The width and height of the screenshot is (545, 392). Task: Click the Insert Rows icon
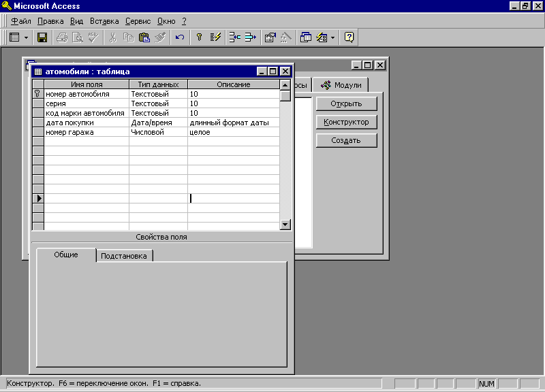(235, 37)
